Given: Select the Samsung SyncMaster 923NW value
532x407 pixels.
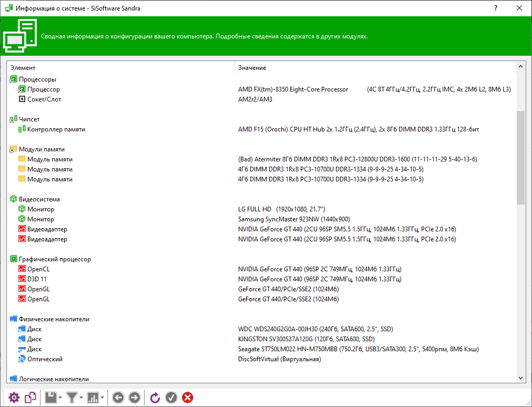Looking at the screenshot, I should tap(294, 219).
